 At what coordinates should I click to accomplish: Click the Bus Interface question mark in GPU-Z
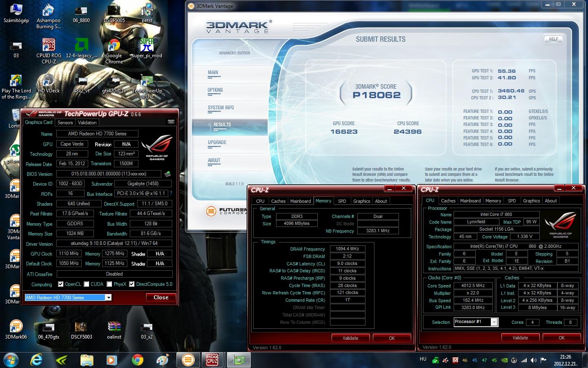pyautogui.click(x=171, y=193)
